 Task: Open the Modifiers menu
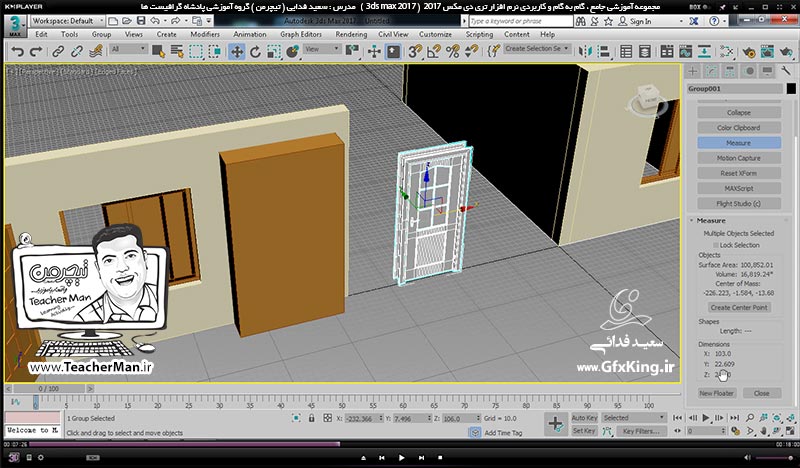coord(205,34)
